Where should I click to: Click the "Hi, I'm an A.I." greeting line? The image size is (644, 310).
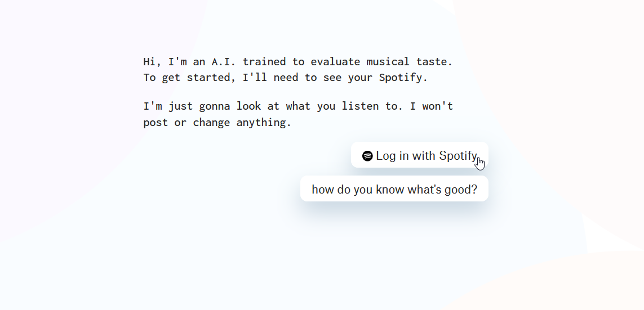(297, 61)
